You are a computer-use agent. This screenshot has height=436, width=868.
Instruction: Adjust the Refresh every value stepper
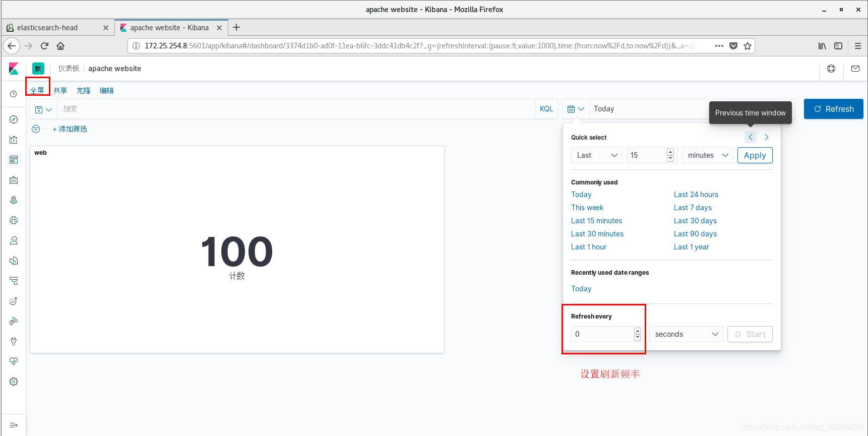638,334
